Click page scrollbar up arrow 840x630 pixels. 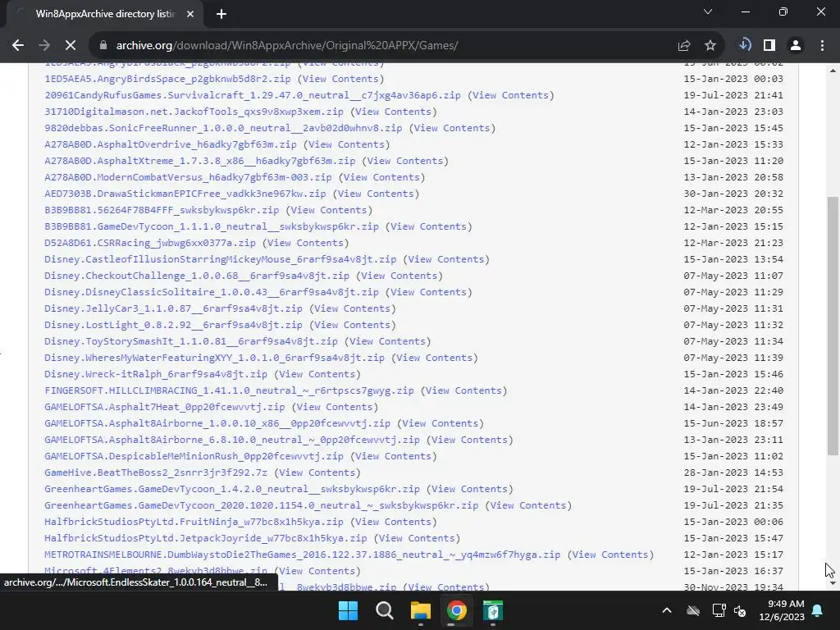[x=833, y=70]
